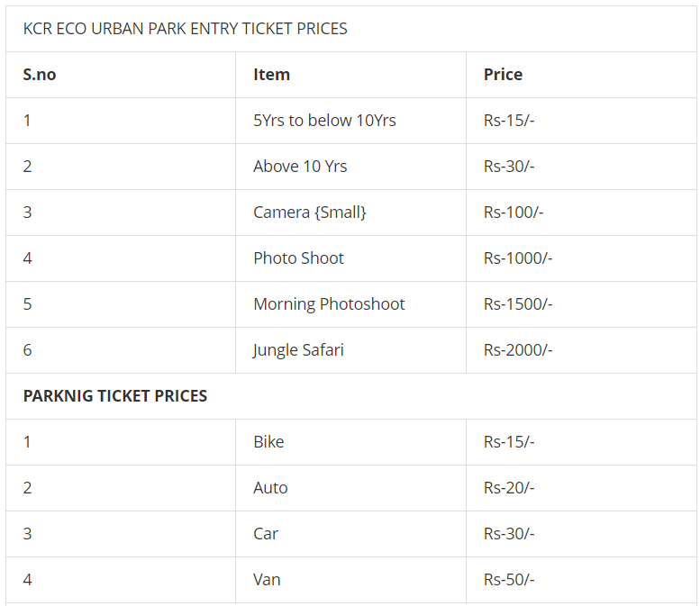700x606 pixels.
Task: Select the Car parking item cell
Action: 266,534
